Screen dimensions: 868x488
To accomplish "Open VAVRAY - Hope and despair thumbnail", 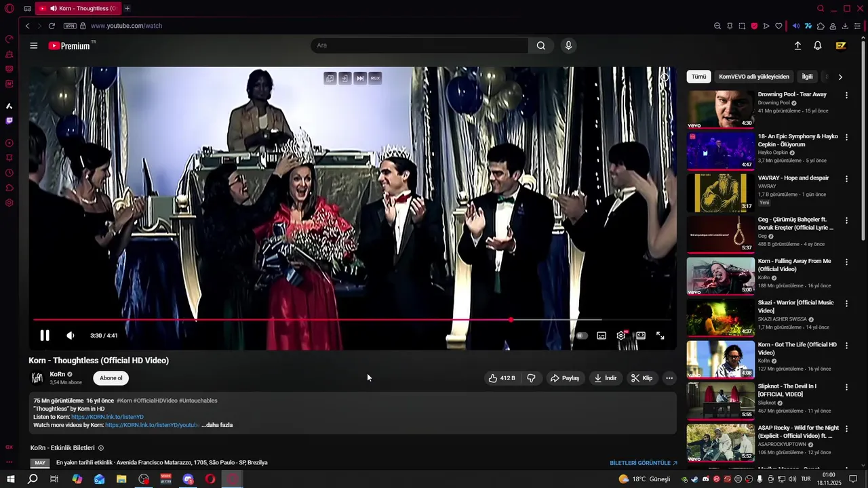I will click(x=720, y=192).
